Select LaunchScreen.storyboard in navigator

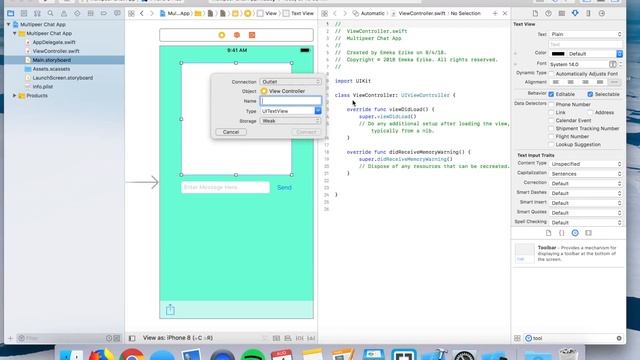point(62,78)
